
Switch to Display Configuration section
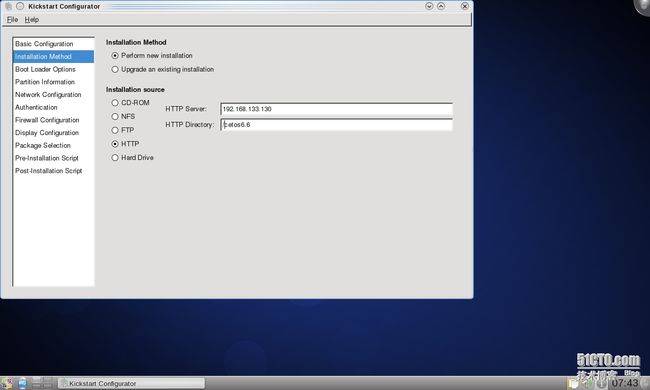point(53,133)
